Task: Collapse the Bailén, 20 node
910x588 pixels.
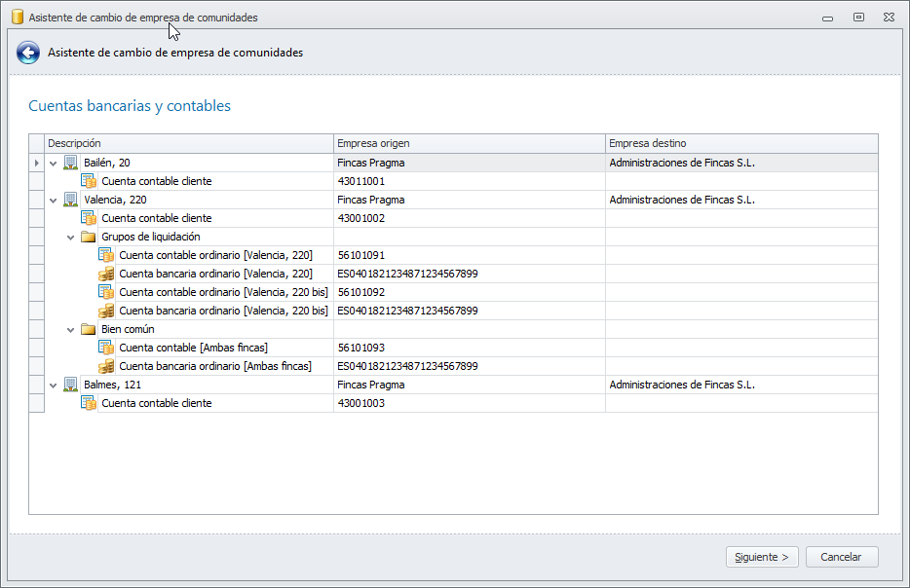Action: (x=54, y=164)
